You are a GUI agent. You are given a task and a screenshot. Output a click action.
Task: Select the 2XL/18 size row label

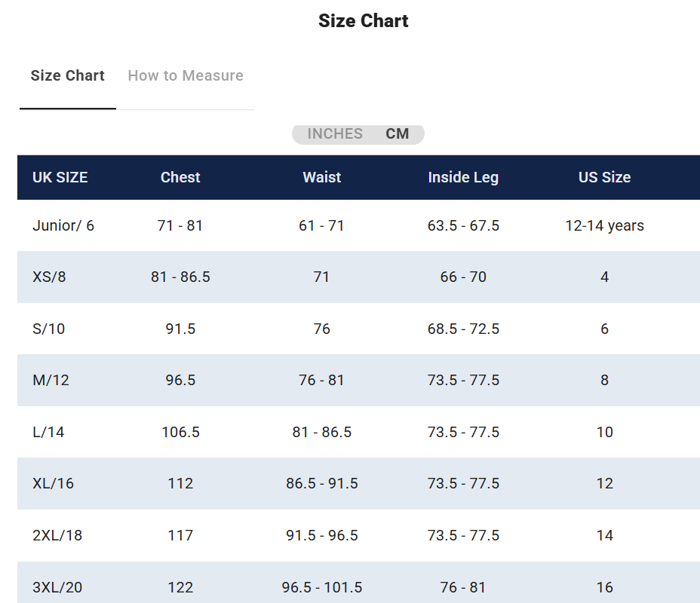tap(57, 536)
